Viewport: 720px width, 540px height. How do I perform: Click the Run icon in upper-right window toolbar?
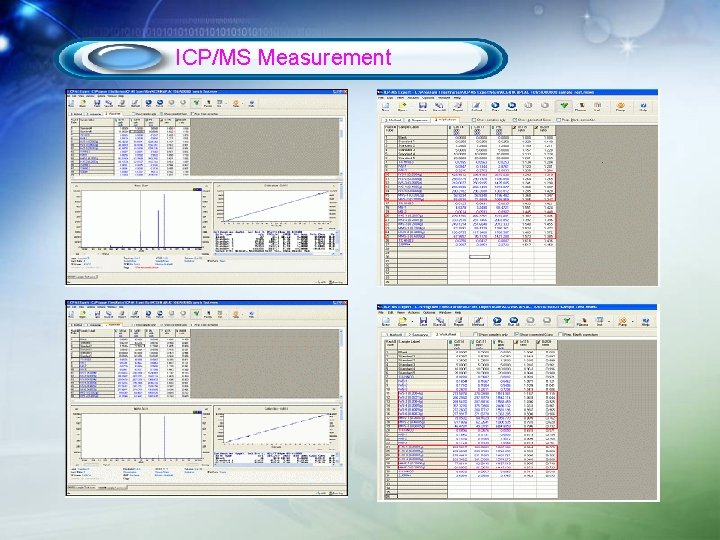(495, 107)
